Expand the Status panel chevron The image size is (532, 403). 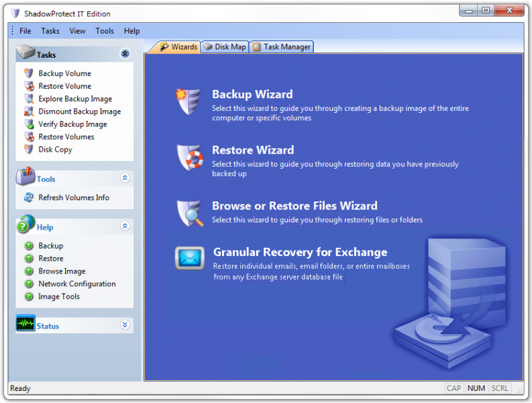coord(125,325)
